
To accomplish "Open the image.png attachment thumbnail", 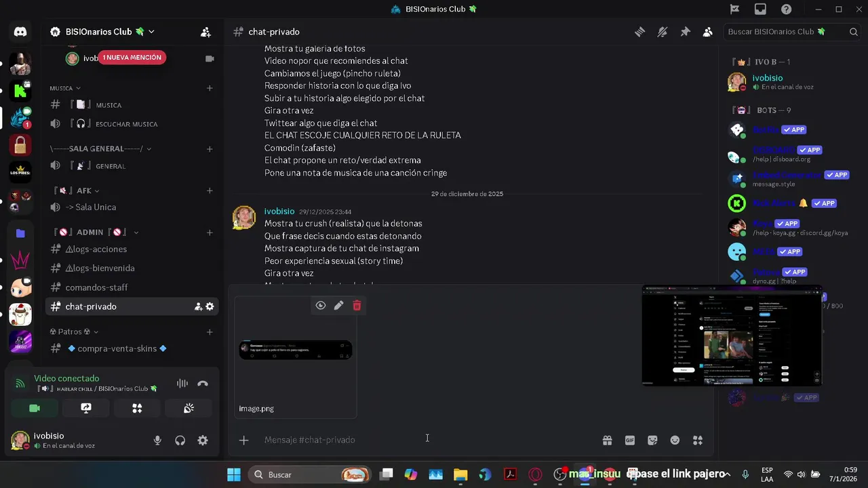I will point(296,350).
